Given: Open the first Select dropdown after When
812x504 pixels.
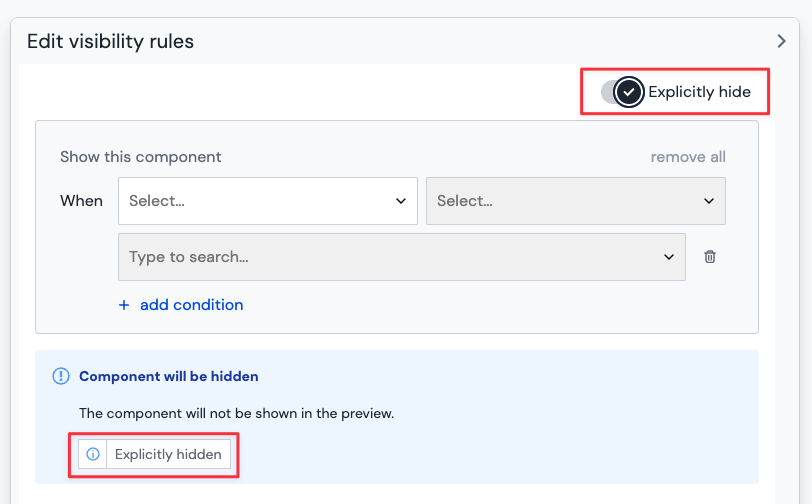Looking at the screenshot, I should tap(255, 201).
